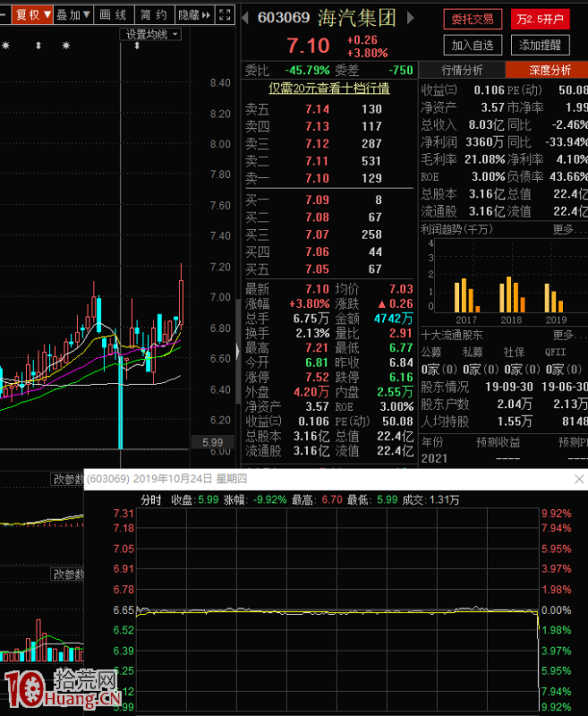Image resolution: width=588 pixels, height=716 pixels.
Task: Open the 叠加 overlay dropdown
Action: pos(73,14)
